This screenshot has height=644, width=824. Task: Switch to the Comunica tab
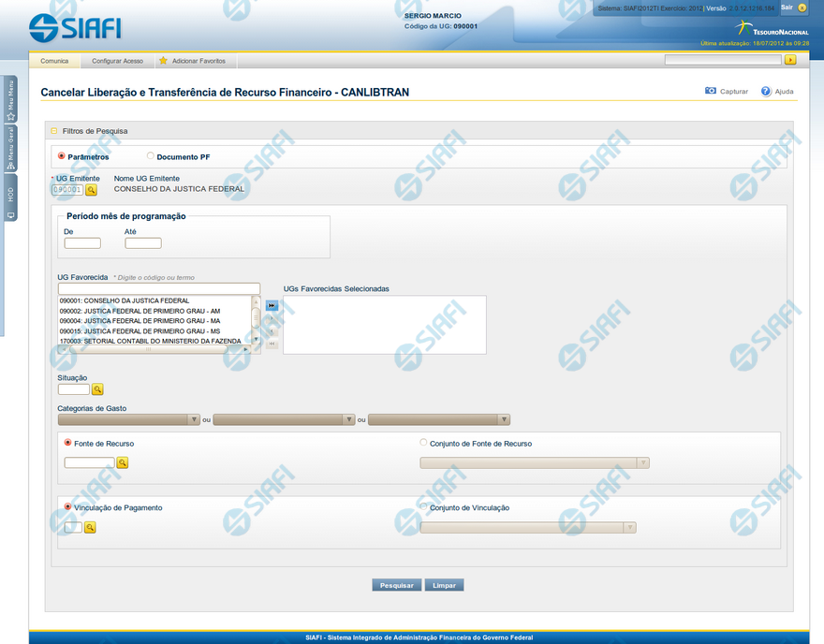pyautogui.click(x=54, y=61)
